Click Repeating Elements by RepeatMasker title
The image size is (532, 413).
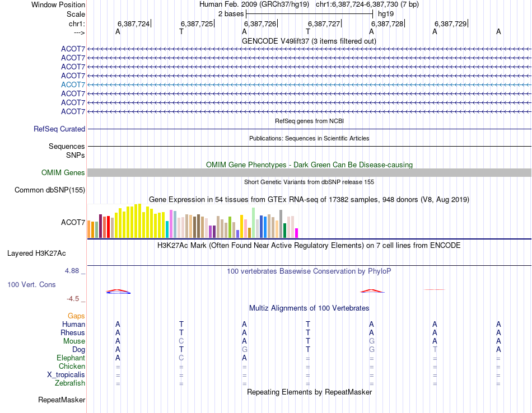pos(310,392)
